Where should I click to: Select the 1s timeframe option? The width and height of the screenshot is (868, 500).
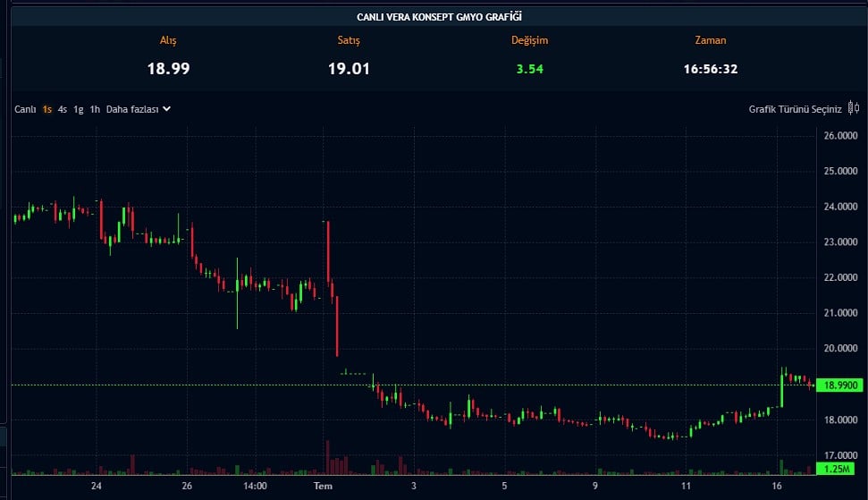point(47,109)
